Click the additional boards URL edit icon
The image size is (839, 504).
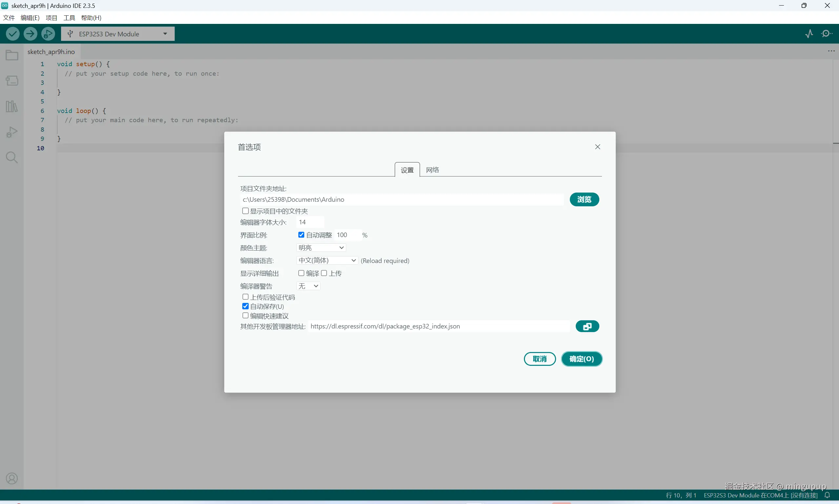[587, 327]
